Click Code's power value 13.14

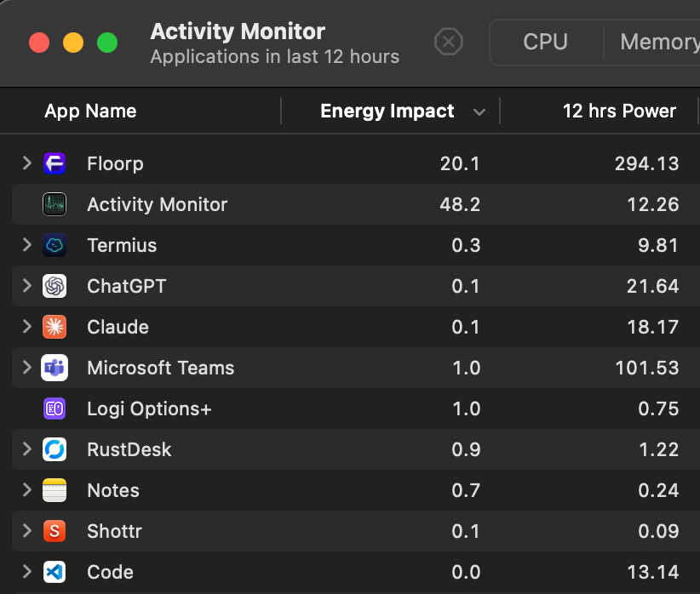coord(653,572)
